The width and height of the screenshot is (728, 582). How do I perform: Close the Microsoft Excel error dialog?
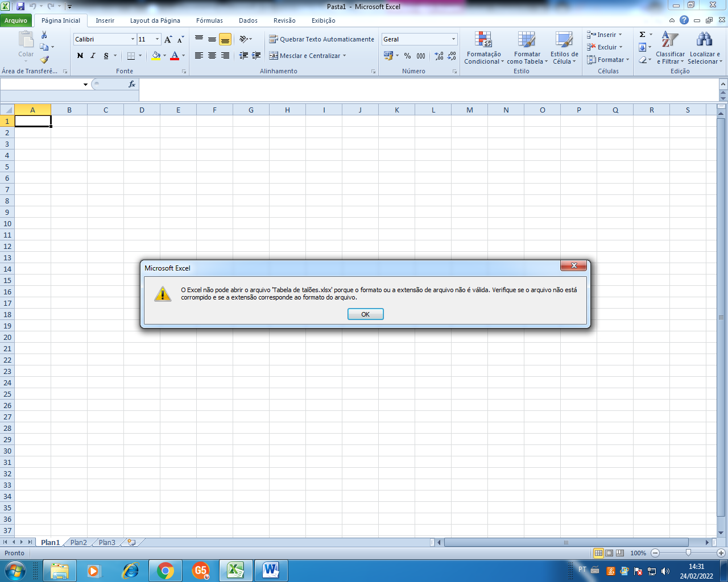[573, 265]
